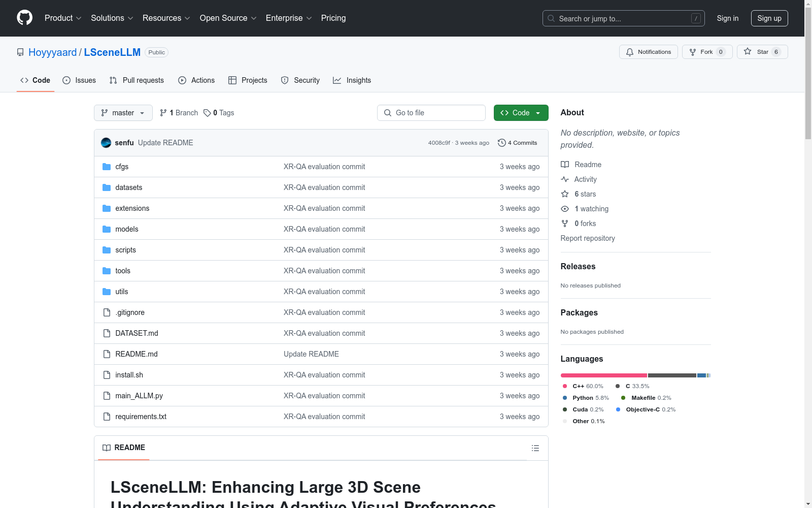Screen dimensions: 812x508
Task: Click the eye icon beside 1 watching
Action: click(565, 209)
